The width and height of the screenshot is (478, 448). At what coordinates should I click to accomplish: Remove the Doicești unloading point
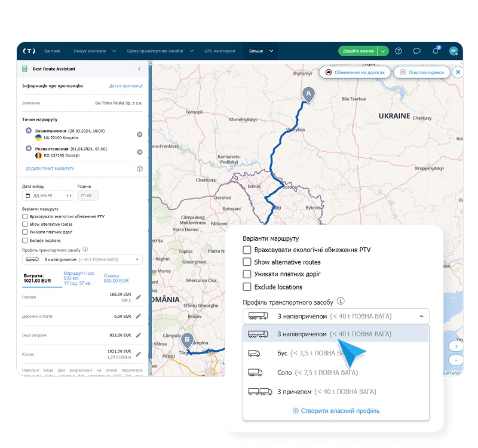[140, 152]
